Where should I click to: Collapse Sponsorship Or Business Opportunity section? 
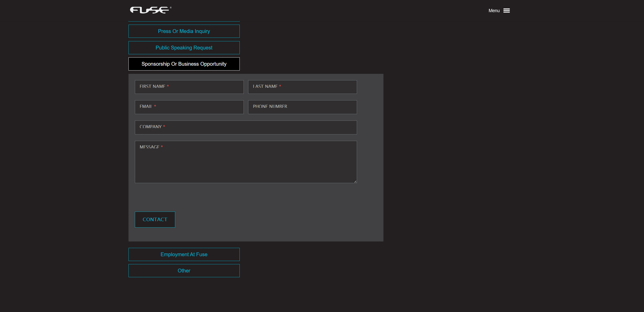tap(184, 64)
